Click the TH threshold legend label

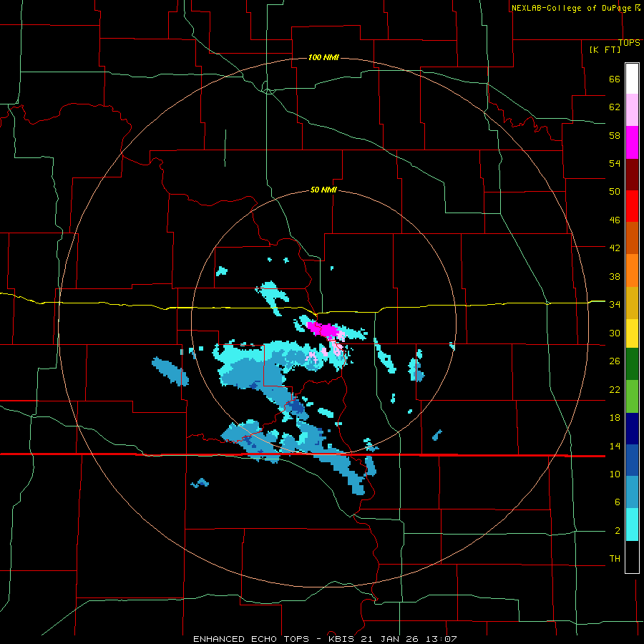(x=615, y=559)
